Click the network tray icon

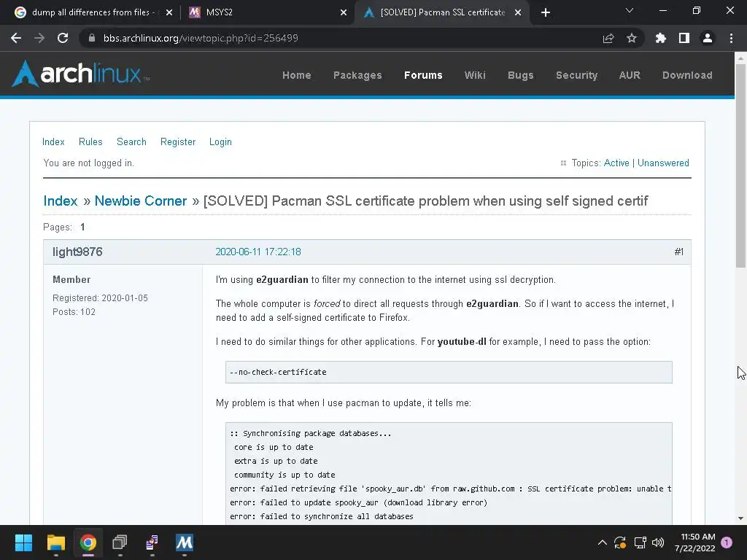coord(640,542)
